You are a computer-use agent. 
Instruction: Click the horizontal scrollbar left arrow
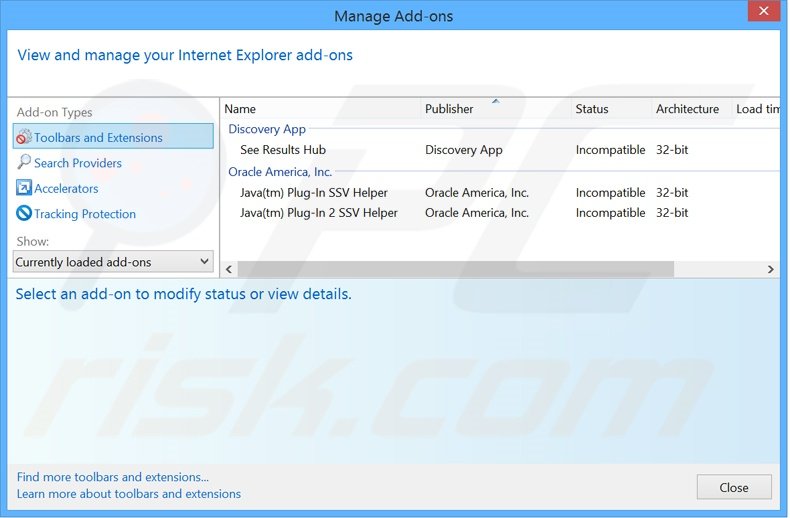click(x=229, y=269)
